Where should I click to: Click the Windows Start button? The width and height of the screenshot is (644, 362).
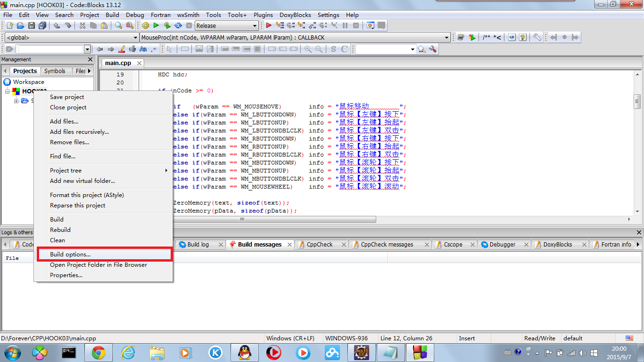point(12,352)
